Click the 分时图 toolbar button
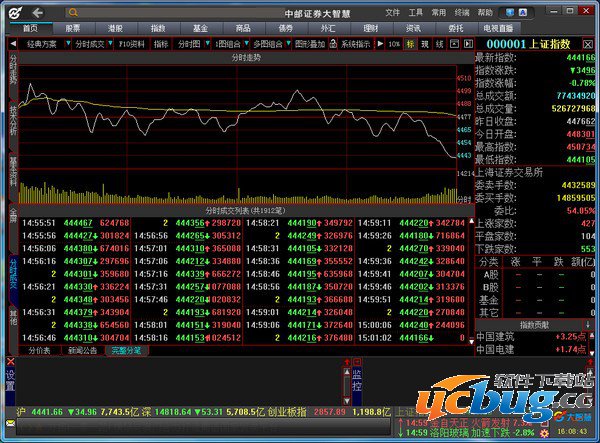 click(189, 44)
